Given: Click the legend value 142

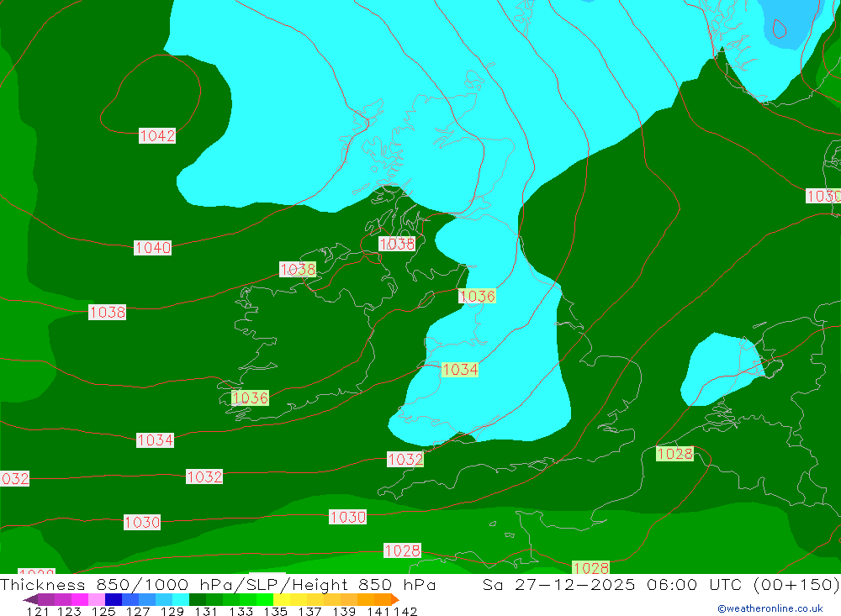Looking at the screenshot, I should tap(405, 612).
